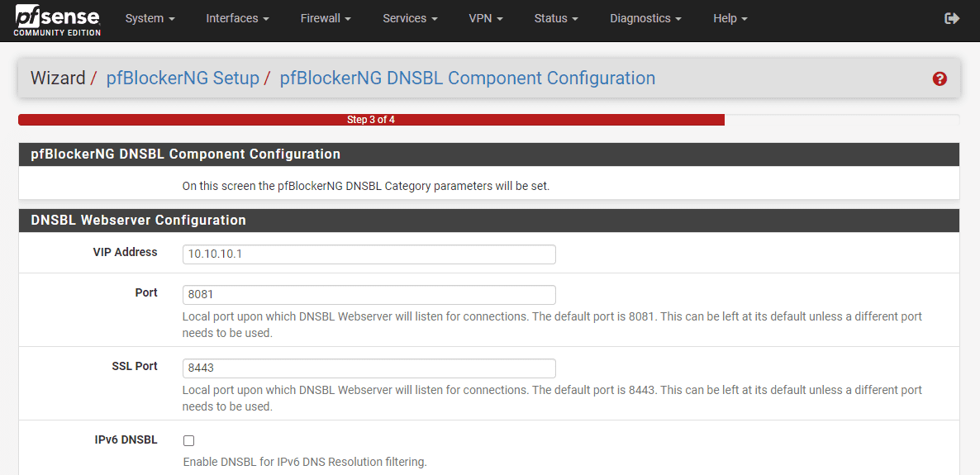Screen dimensions: 980x475
Task: Click the Step 3 of 4 progress bar
Action: [x=371, y=120]
